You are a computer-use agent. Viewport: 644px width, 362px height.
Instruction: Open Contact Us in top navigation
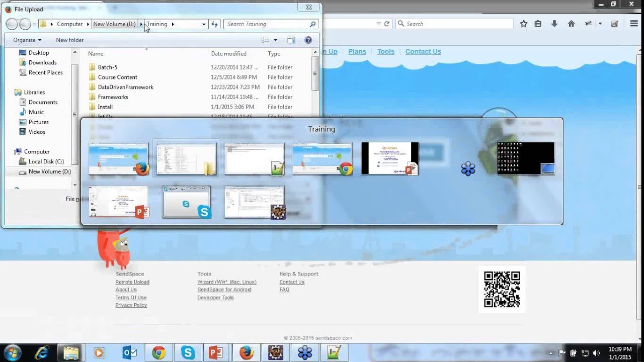[423, 51]
